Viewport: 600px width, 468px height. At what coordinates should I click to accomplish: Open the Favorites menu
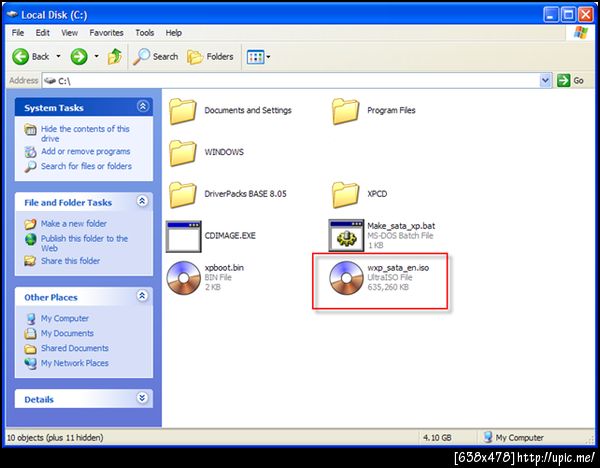pos(106,33)
